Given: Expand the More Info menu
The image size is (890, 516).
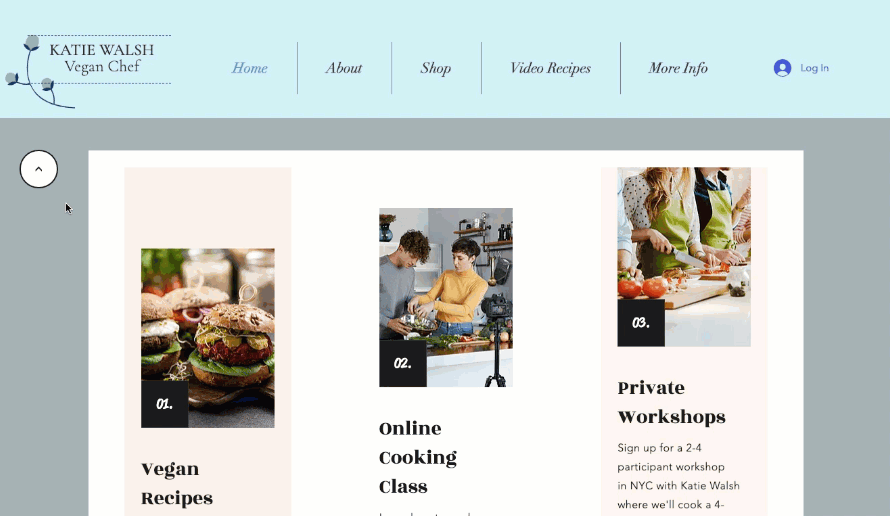Looking at the screenshot, I should click(x=678, y=68).
